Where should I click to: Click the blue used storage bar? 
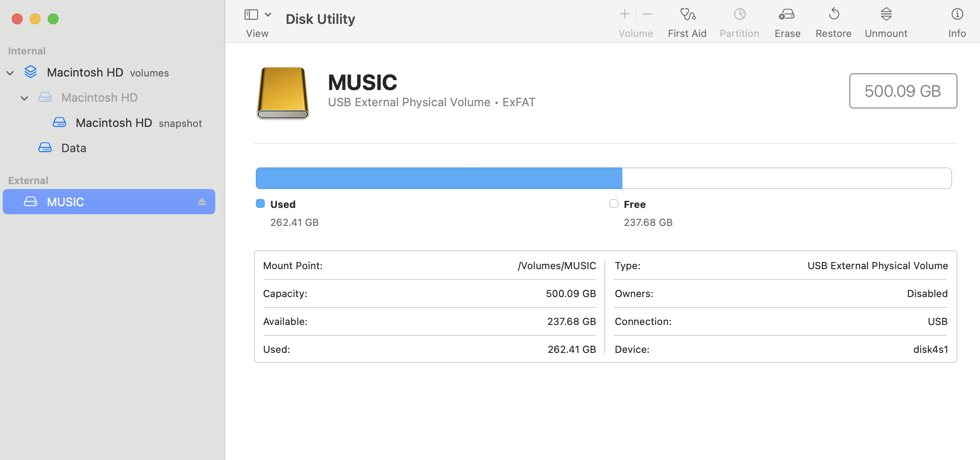point(439,178)
